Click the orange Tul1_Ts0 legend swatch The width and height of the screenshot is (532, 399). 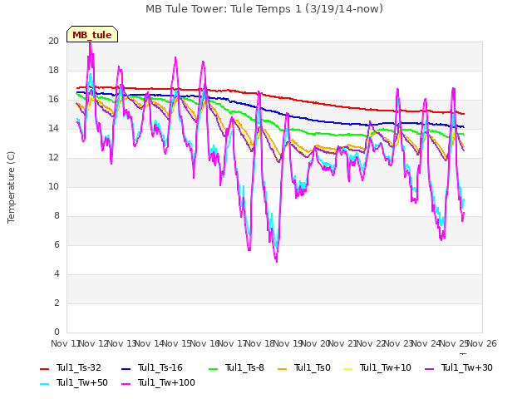point(283,368)
